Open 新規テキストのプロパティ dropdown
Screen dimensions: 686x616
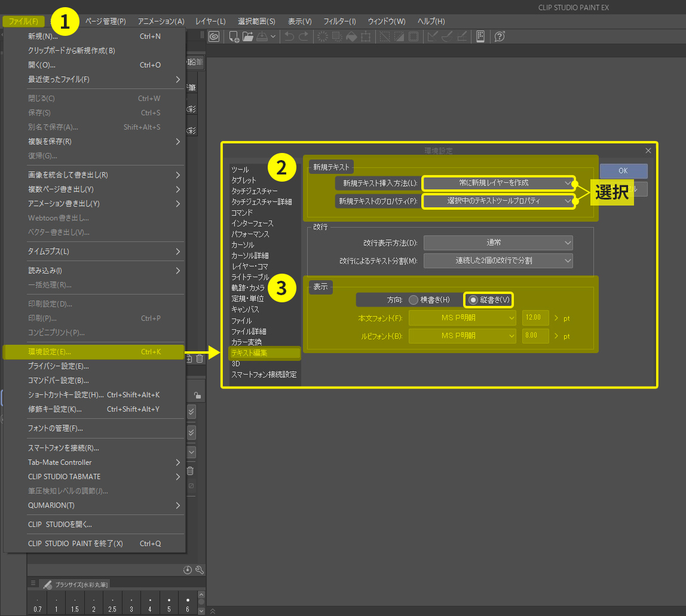(x=498, y=201)
